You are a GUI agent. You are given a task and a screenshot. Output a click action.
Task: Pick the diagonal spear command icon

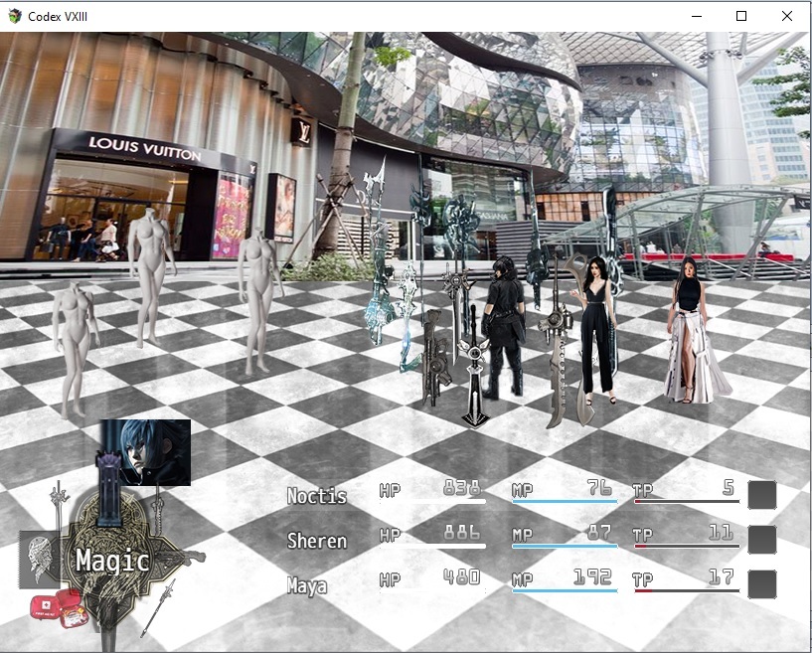157,608
